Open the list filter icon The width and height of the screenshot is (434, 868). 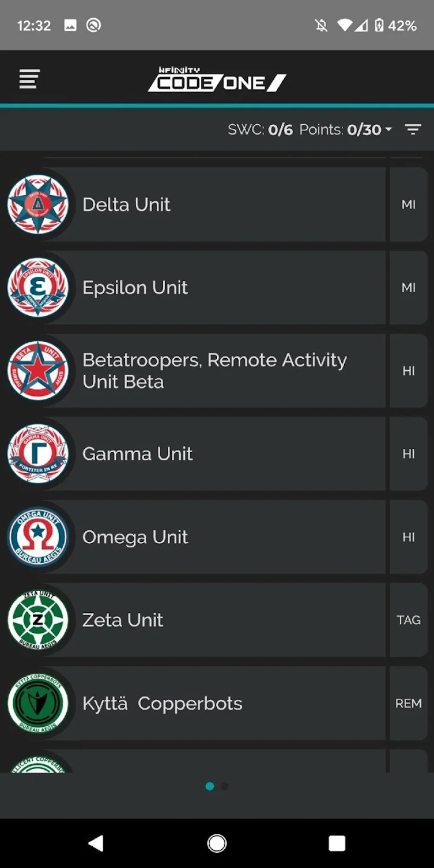(x=412, y=129)
